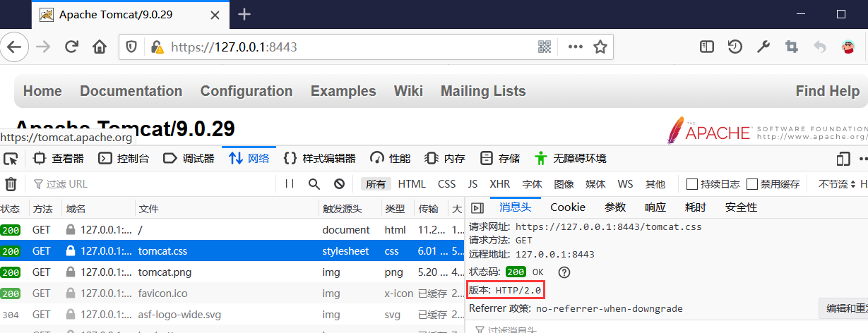Bookmark this page with the star
Screen dimensions: 868x333
click(x=600, y=47)
